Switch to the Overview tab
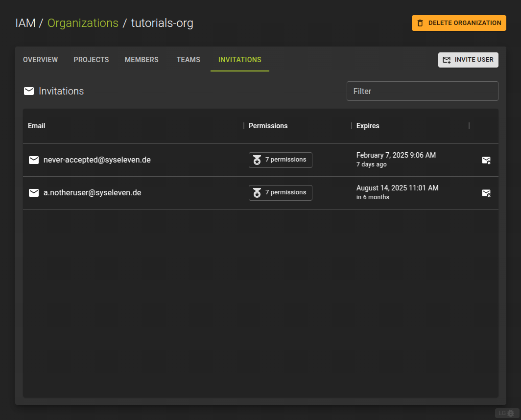521x420 pixels. 40,60
